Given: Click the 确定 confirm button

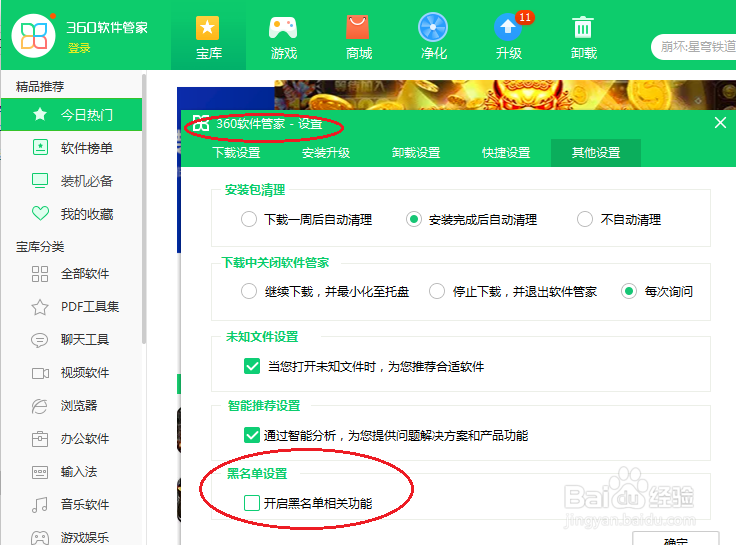Looking at the screenshot, I should [675, 538].
